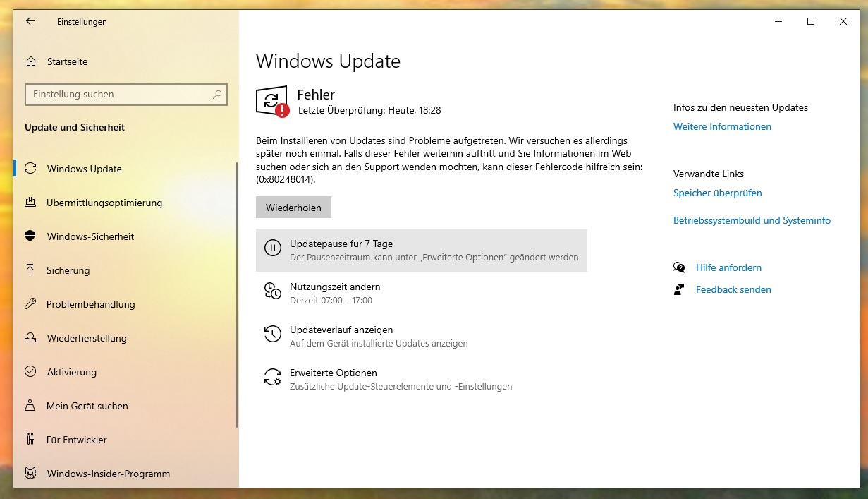Open Windows Update in the sidebar
The width and height of the screenshot is (868, 499).
126,169
